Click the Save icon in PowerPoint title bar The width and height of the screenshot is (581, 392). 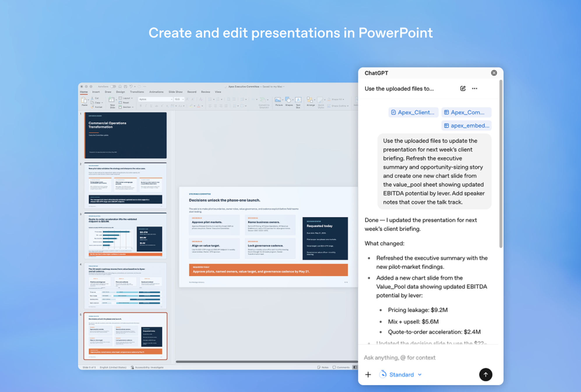click(125, 86)
